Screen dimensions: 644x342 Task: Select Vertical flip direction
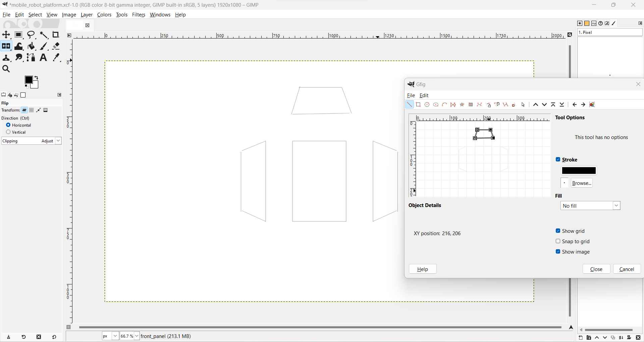coord(8,132)
